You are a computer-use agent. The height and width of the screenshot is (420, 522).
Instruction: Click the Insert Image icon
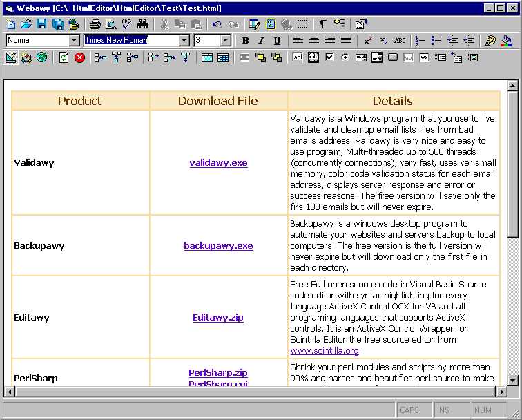pos(271,24)
